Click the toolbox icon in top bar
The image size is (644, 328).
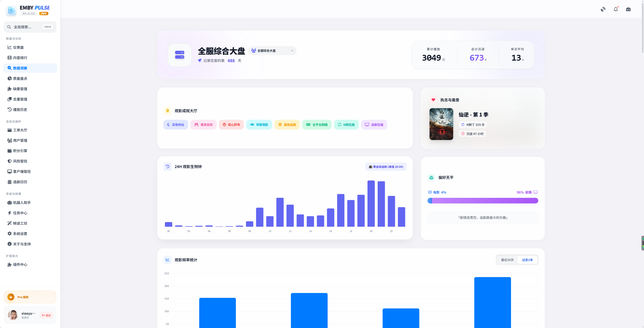click(628, 9)
